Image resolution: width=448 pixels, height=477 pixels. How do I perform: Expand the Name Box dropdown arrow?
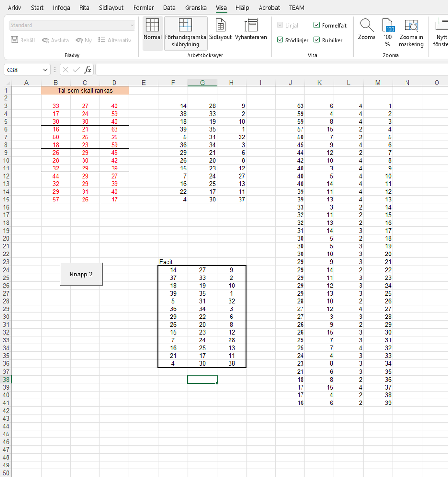coord(45,70)
